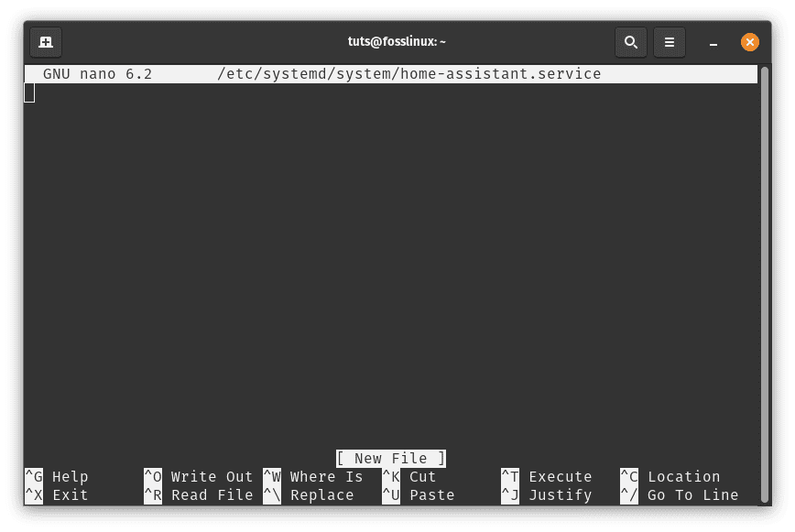Click the ^U Paste shortcut
The height and width of the screenshot is (532, 795).
pyautogui.click(x=419, y=495)
